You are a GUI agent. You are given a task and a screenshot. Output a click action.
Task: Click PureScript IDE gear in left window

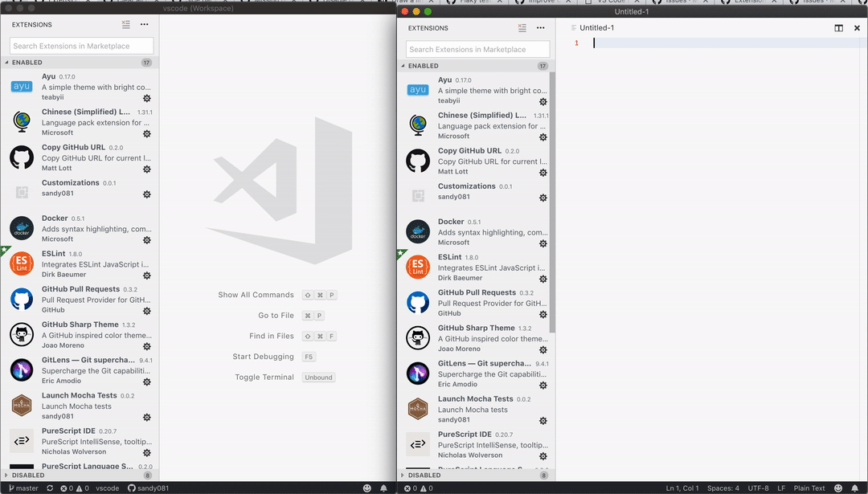(x=147, y=453)
